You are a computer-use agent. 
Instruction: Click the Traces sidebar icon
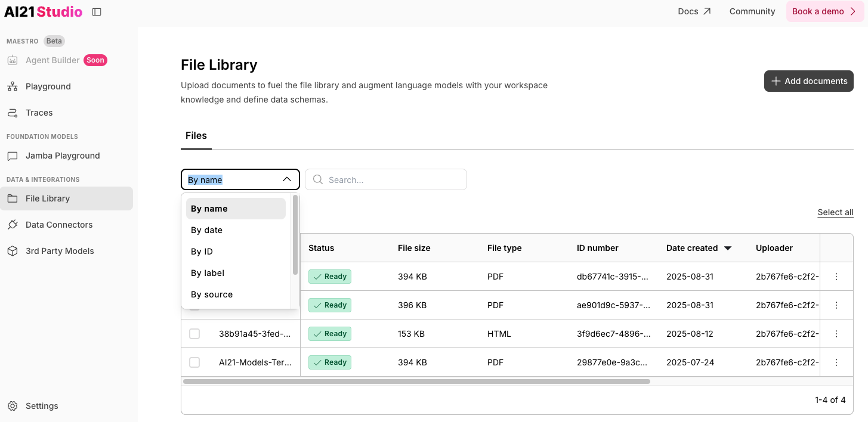(x=13, y=113)
